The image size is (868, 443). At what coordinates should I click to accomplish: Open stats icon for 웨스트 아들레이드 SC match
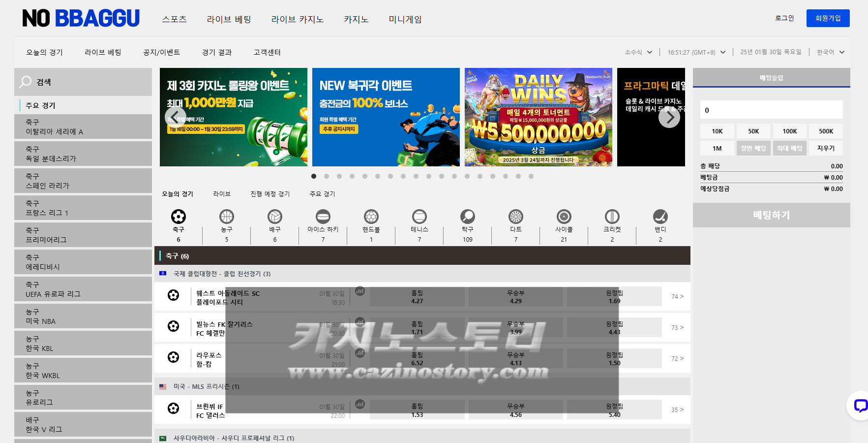click(360, 291)
